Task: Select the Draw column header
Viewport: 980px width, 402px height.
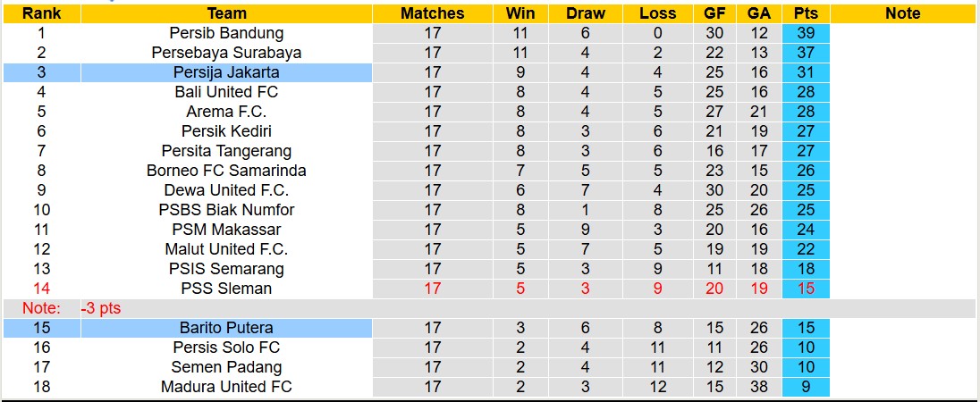Action: click(586, 13)
